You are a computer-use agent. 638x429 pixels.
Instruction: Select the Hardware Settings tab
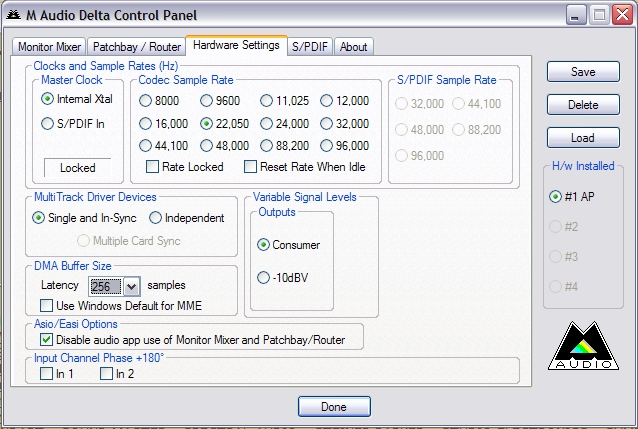click(x=236, y=45)
